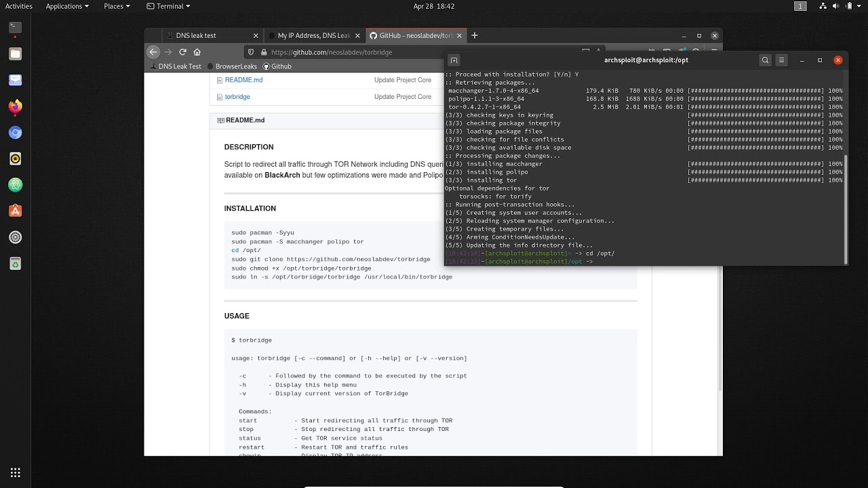The height and width of the screenshot is (488, 868).
Task: Open the mail client in the dock
Action: (15, 80)
